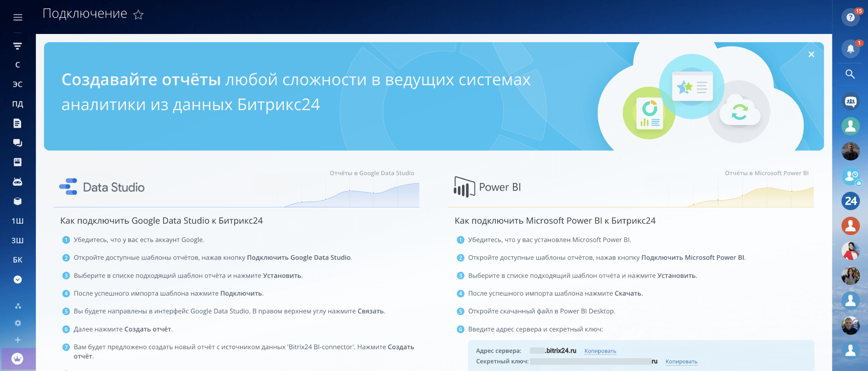Open the red placeholder user avatar

click(850, 226)
